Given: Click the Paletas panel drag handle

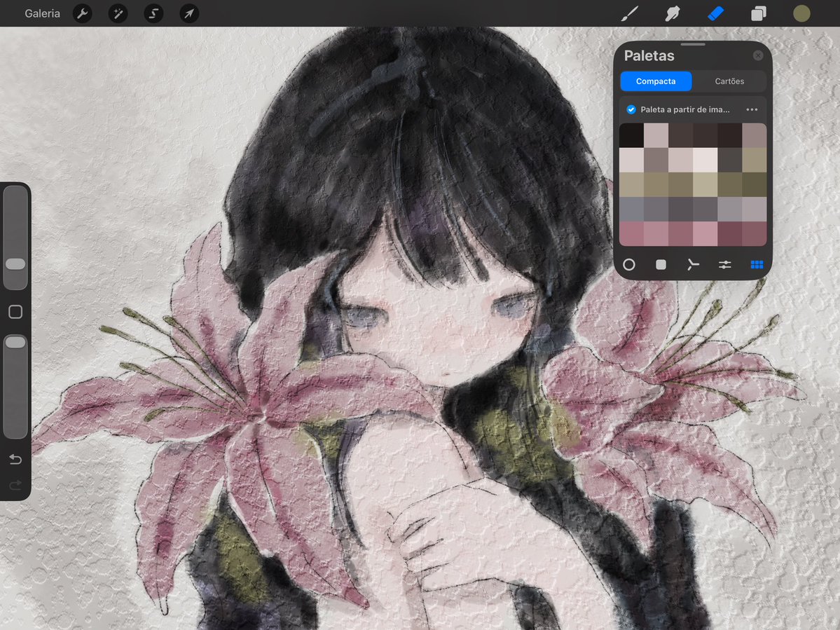Looking at the screenshot, I should pos(693,44).
